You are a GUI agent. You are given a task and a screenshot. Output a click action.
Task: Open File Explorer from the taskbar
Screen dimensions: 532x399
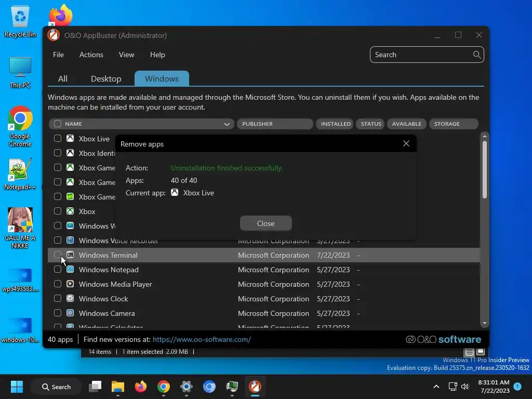(118, 387)
